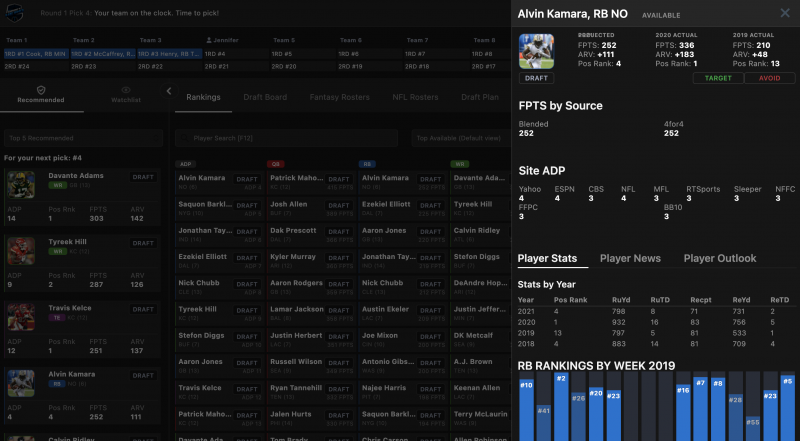Image resolution: width=800 pixels, height=441 pixels.
Task: Select Joe Mixon in RB rankings
Action: click(380, 336)
